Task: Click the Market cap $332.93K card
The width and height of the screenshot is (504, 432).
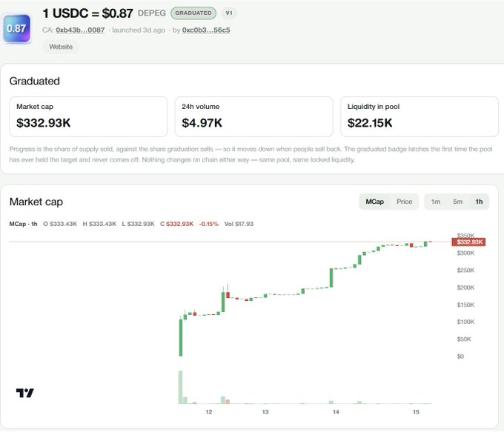Action: [x=88, y=116]
